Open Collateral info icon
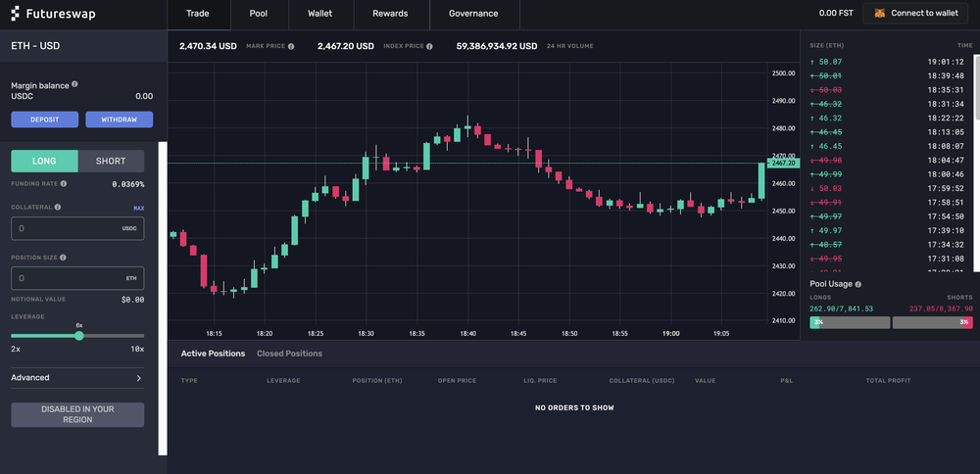980x474 pixels. coord(58,207)
